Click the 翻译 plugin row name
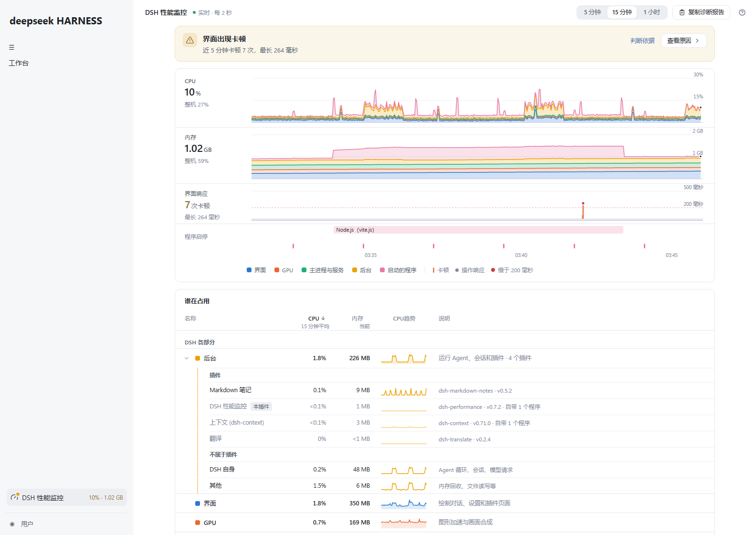 tap(216, 439)
